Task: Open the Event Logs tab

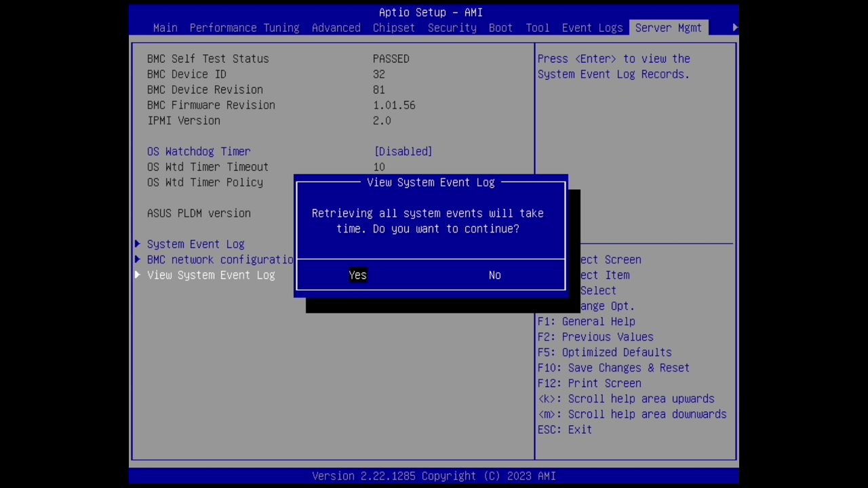Action: click(x=592, y=28)
